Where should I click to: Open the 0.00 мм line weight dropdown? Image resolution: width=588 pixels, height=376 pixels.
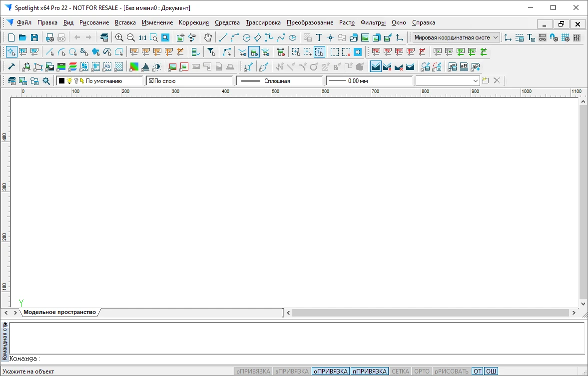click(369, 81)
